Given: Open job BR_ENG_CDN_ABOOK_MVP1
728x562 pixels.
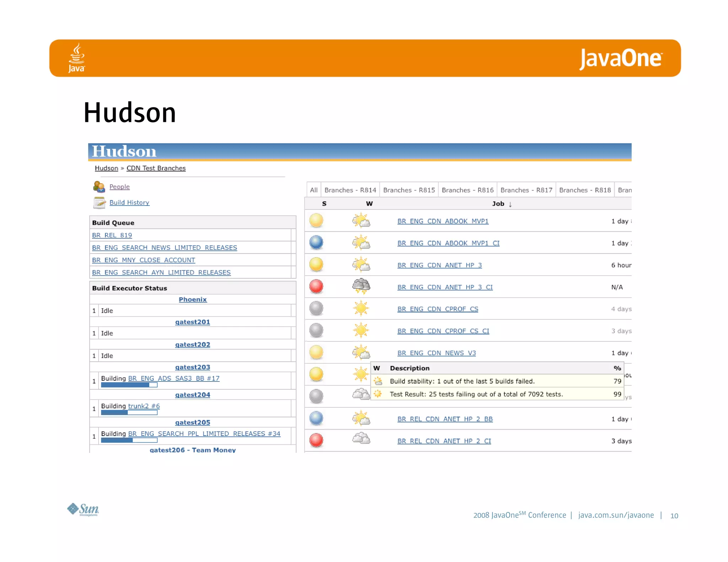Looking at the screenshot, I should [x=443, y=221].
